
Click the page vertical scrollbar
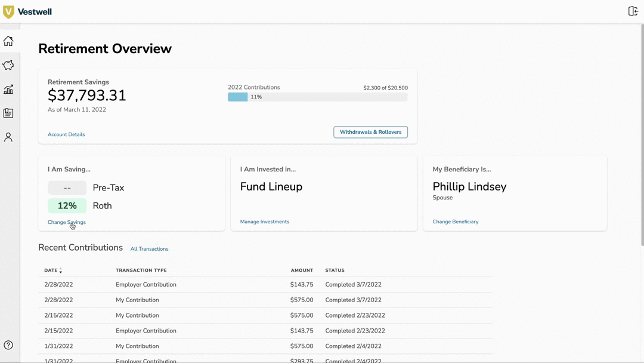coord(642,137)
